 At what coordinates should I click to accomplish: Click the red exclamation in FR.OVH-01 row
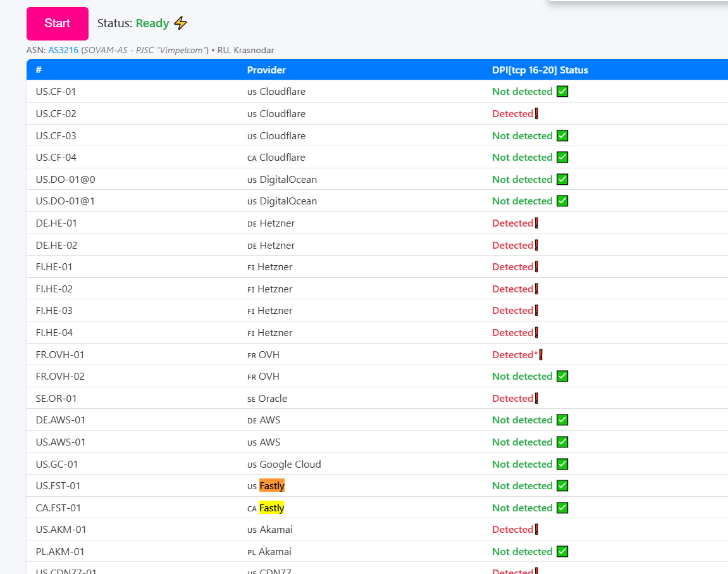540,355
